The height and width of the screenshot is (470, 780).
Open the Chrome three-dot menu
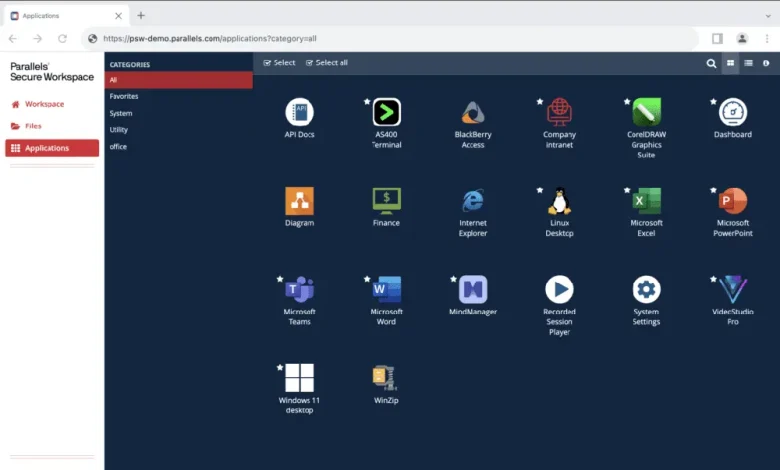pyautogui.click(x=767, y=38)
